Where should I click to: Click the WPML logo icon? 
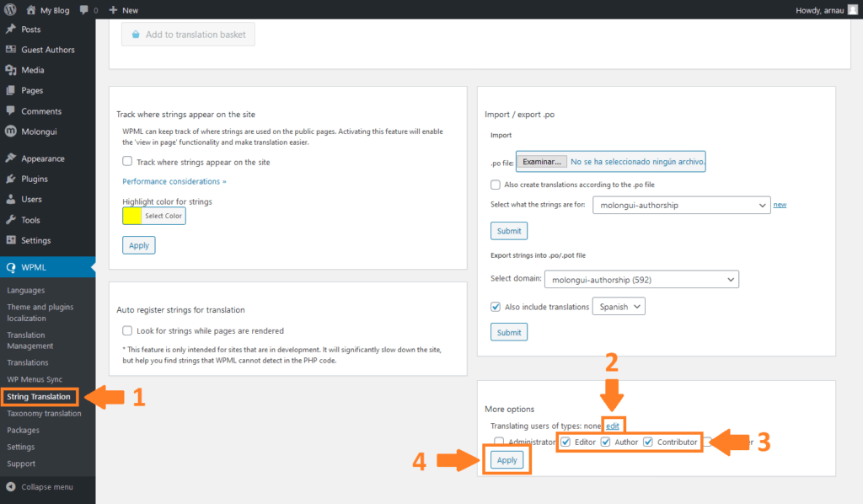[x=10, y=267]
